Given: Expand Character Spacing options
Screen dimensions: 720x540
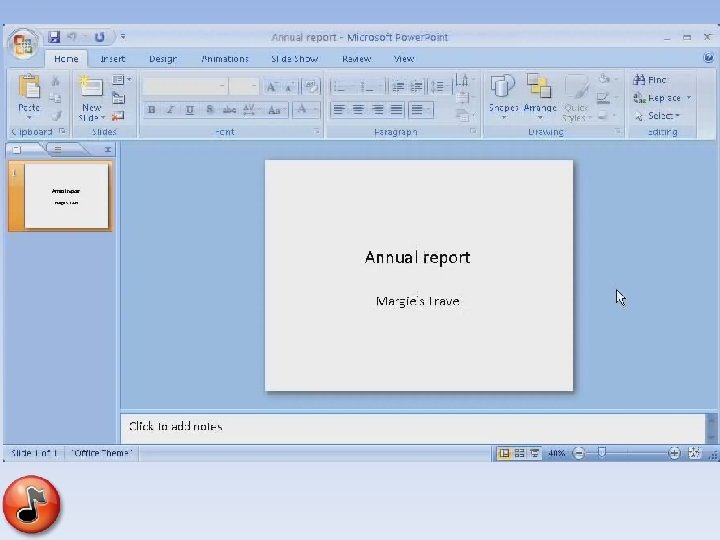Looking at the screenshot, I should tap(251, 110).
